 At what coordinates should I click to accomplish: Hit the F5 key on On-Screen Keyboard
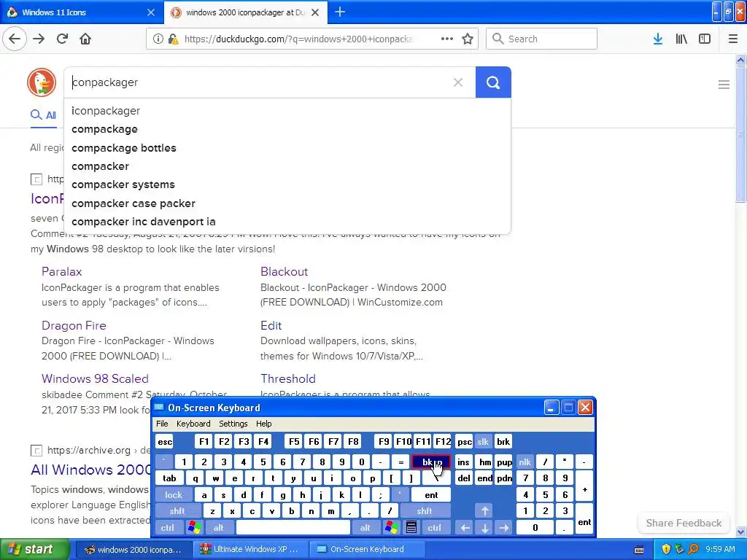pyautogui.click(x=294, y=441)
